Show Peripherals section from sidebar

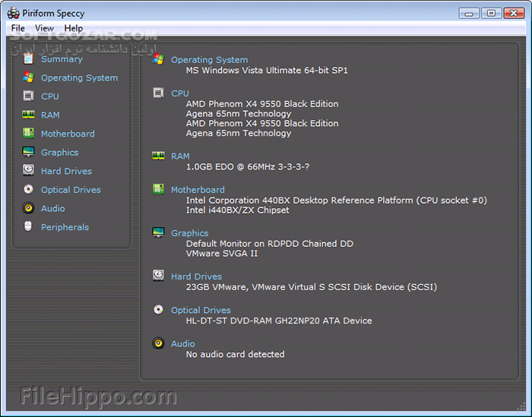tap(65, 227)
